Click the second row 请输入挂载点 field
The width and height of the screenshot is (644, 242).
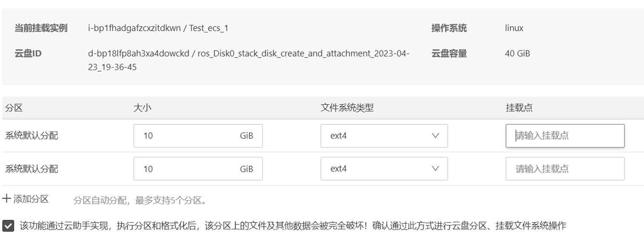tap(564, 169)
